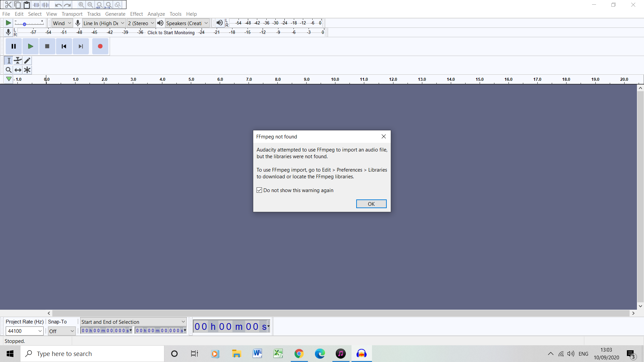Select the Selection (I-beam) tool
644x362 pixels.
coord(9,60)
